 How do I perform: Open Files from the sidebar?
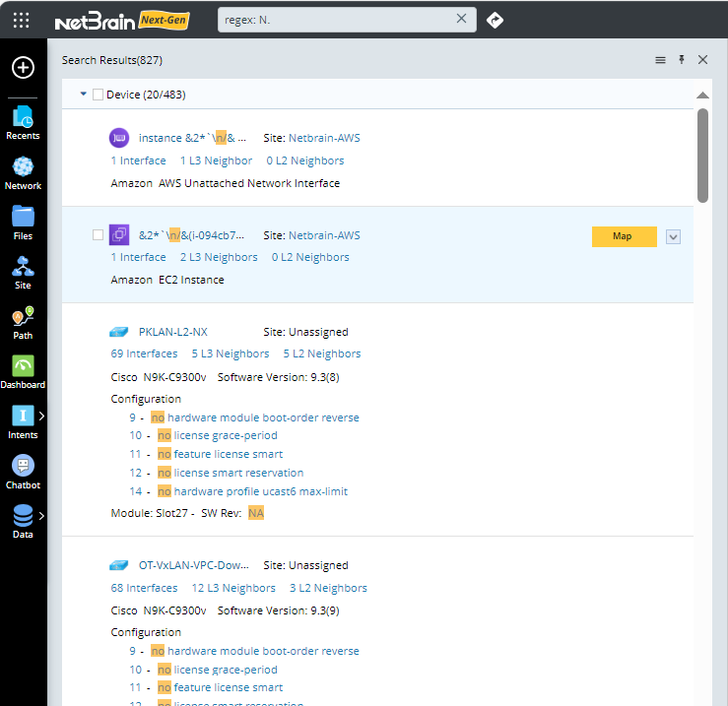[23, 223]
